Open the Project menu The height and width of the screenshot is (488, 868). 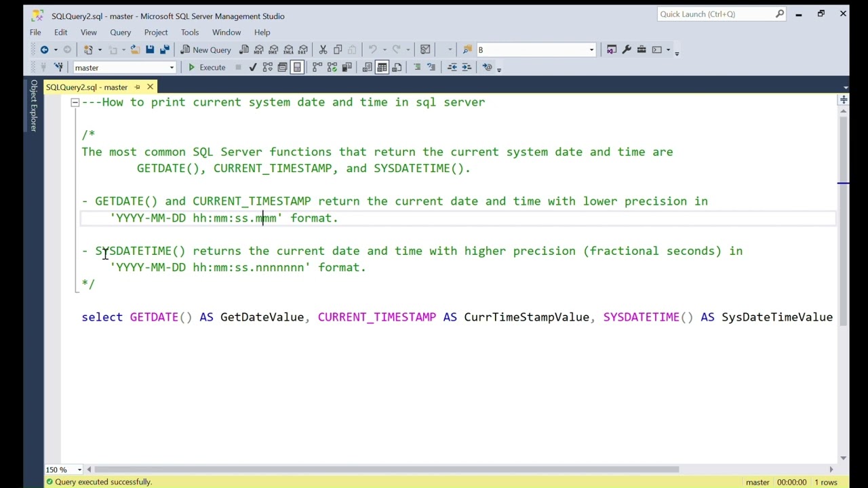pos(156,32)
